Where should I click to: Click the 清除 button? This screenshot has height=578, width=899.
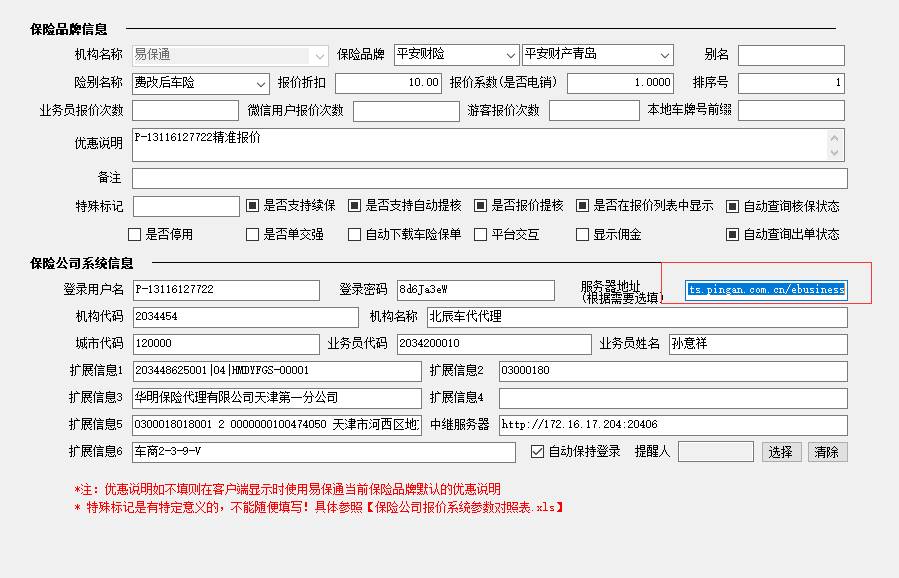click(x=827, y=452)
